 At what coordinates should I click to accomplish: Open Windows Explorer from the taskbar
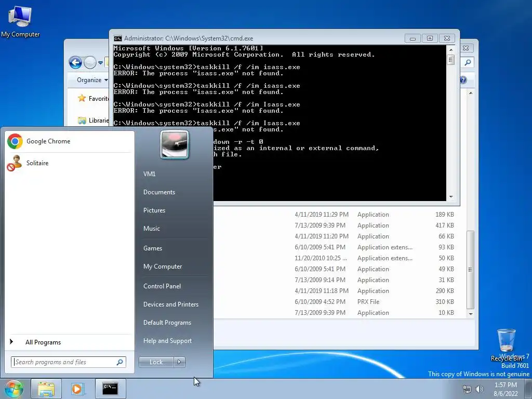coord(46,389)
